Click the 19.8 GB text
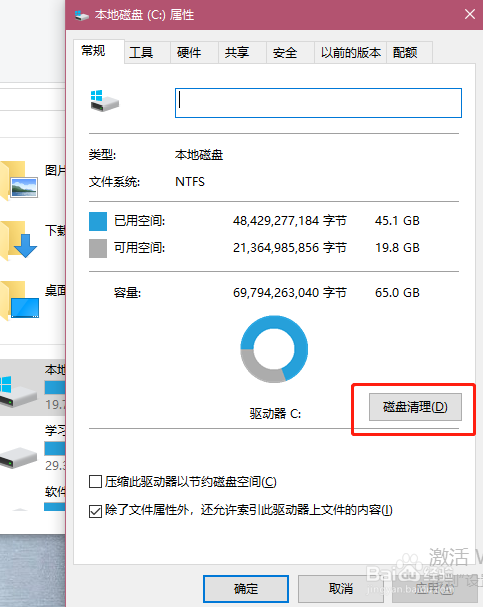Viewport: 483px width, 607px height. pos(397,248)
